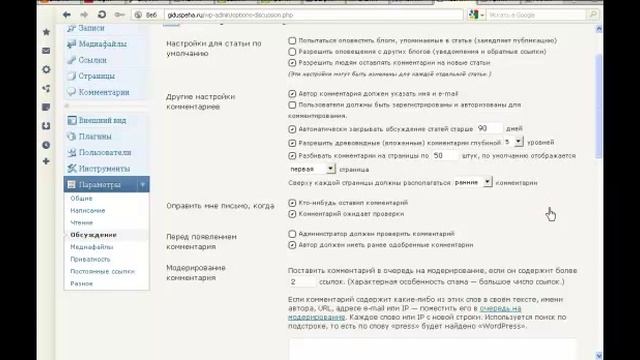Open the Постоянные ссылки submenu

point(102,271)
